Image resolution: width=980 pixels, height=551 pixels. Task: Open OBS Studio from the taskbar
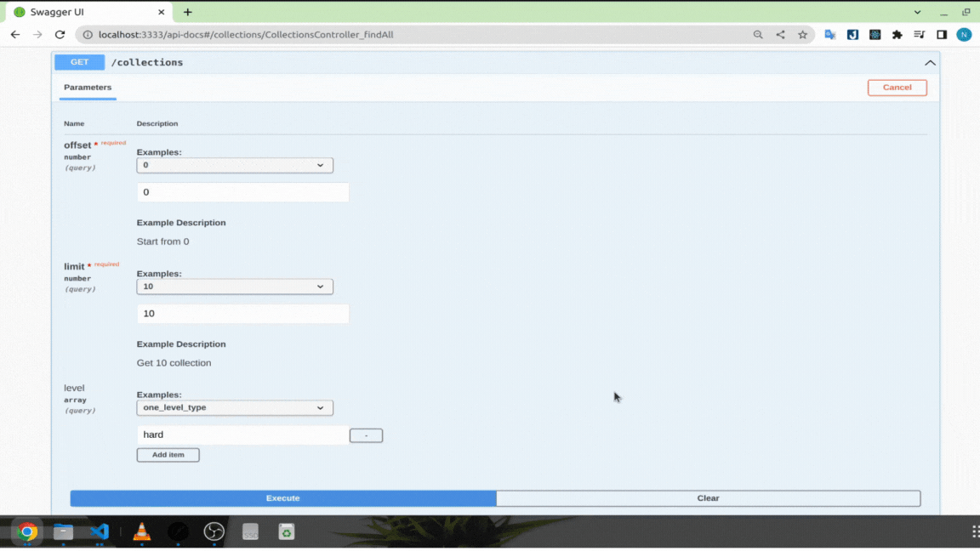point(213,531)
